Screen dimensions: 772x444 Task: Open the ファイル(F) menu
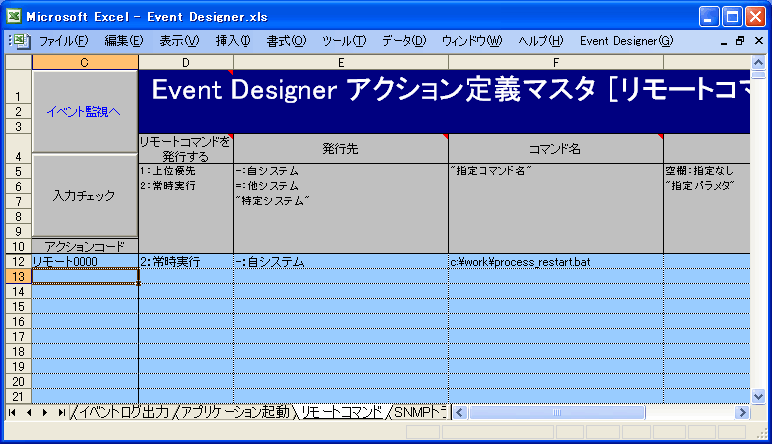point(63,41)
